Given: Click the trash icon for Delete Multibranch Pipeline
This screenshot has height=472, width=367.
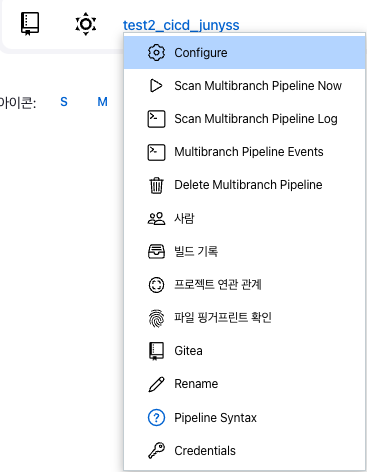Looking at the screenshot, I should [x=156, y=185].
